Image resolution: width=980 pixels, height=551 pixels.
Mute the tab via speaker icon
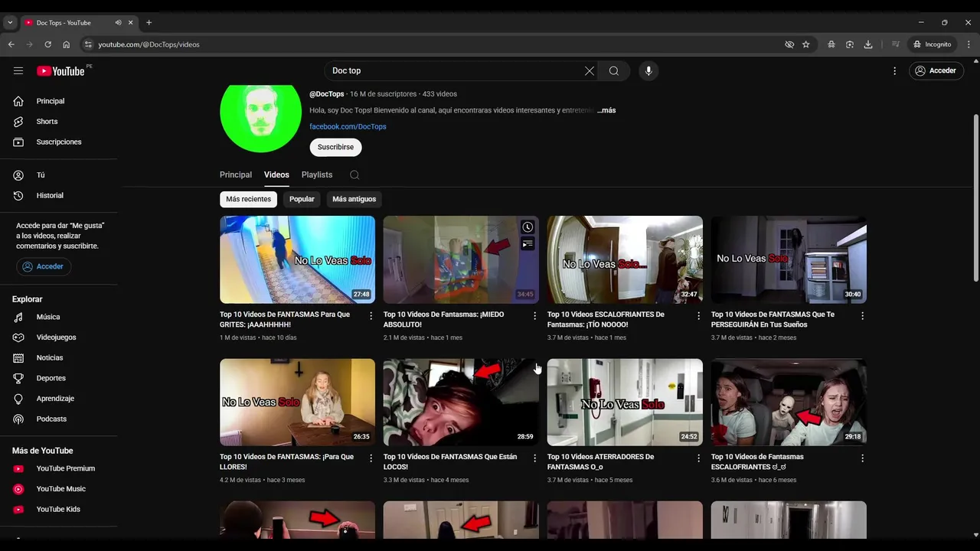118,22
